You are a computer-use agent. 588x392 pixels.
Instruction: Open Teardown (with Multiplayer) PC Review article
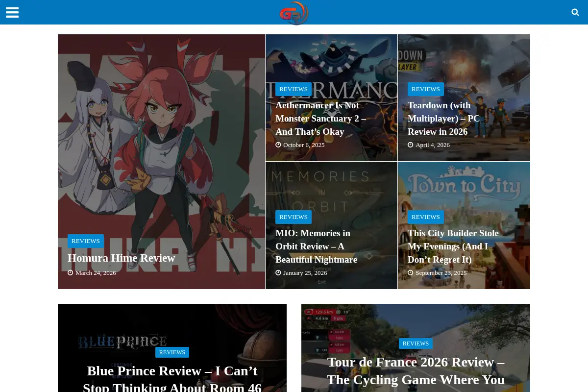pyautogui.click(x=444, y=119)
